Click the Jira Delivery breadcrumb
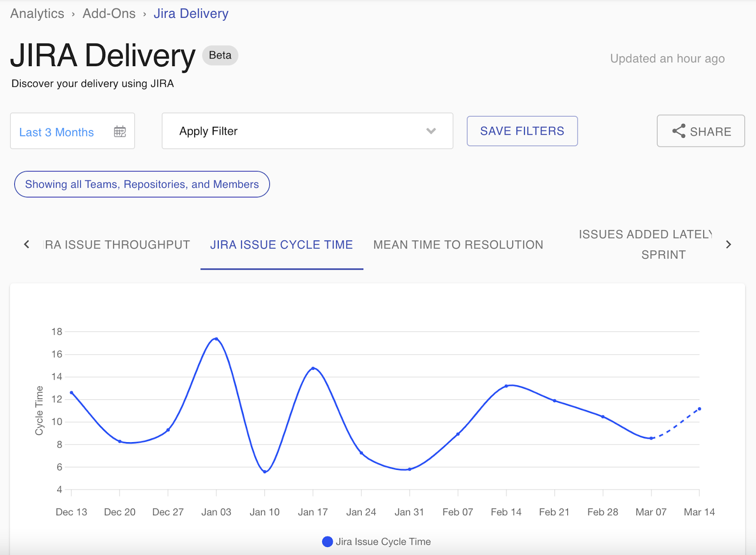 click(x=191, y=13)
